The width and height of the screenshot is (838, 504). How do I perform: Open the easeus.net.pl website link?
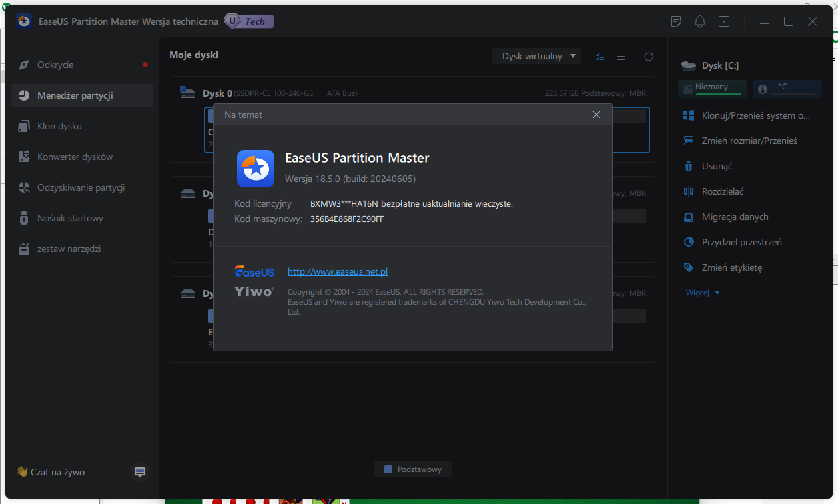tap(338, 271)
